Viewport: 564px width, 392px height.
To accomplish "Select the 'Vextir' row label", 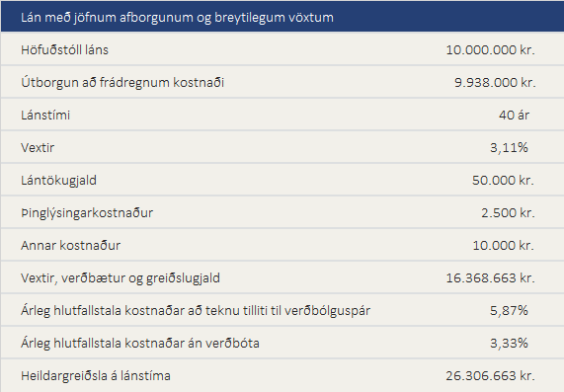I will point(38,148).
